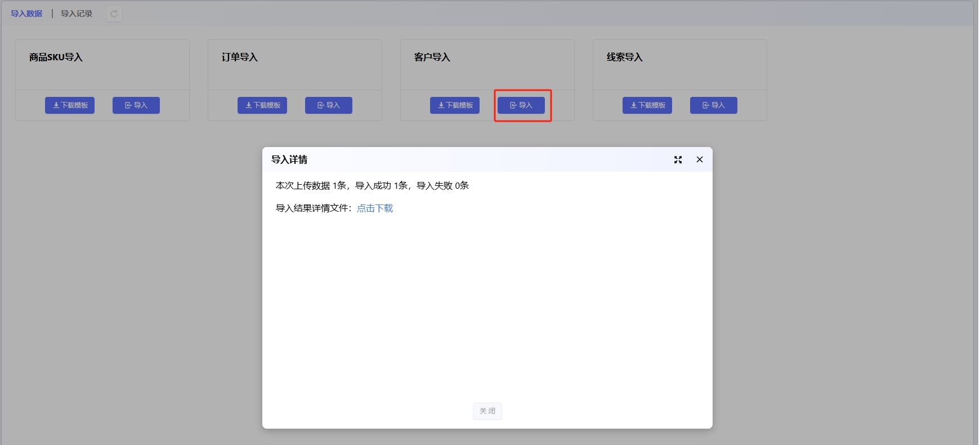
Task: Click the refresh icon beside 导入记录
Action: point(114,14)
